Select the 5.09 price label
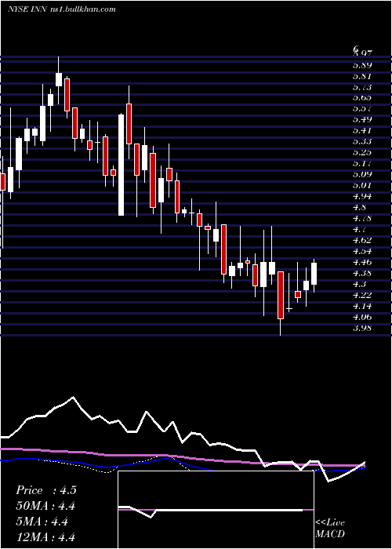The image size is (392, 549). pos(362,174)
